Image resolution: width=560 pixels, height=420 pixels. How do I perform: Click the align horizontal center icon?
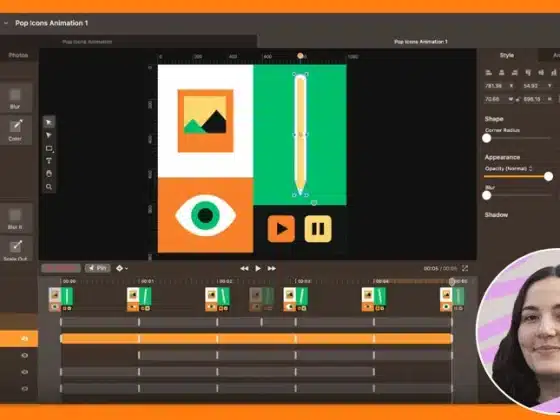click(501, 73)
